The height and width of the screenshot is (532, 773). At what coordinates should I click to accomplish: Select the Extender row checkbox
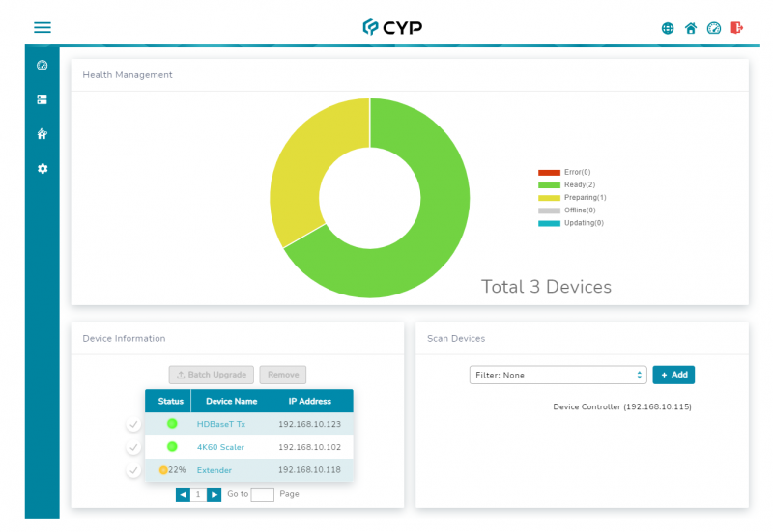(133, 470)
